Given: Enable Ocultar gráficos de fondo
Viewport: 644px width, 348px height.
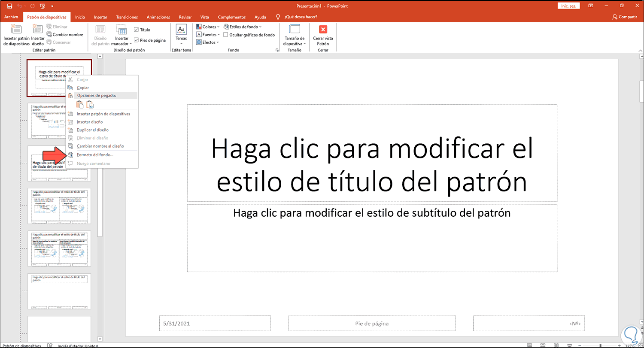Looking at the screenshot, I should point(225,35).
